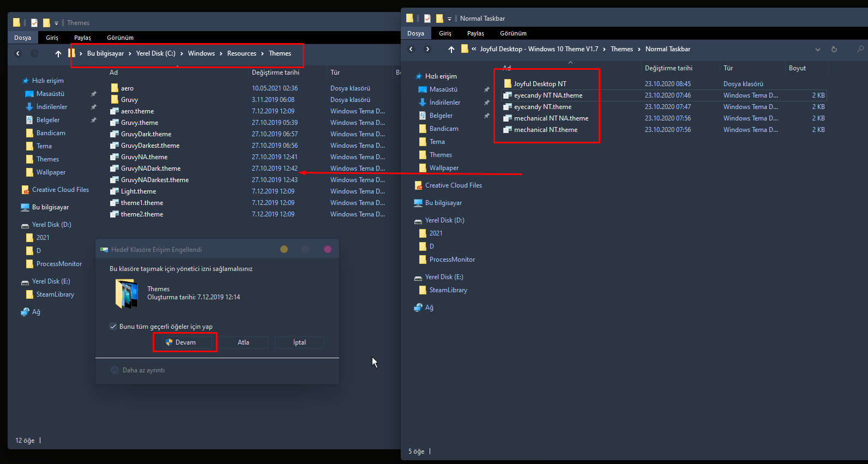This screenshot has height=464, width=868.
Task: Open Dosya menu in Themes window
Action: 22,38
